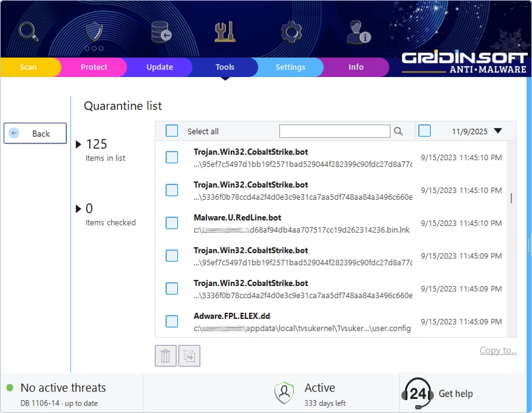532x413 pixels.
Task: Check the CobaltStrike 5336f0b7 item at 11:45:09
Action: tap(172, 288)
